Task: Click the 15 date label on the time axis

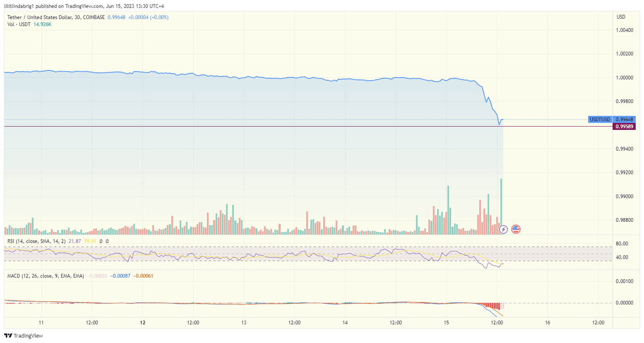Action: [446, 323]
